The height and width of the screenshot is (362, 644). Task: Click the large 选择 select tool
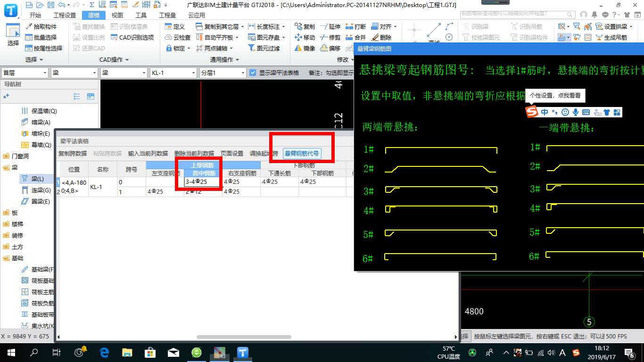click(x=13, y=35)
